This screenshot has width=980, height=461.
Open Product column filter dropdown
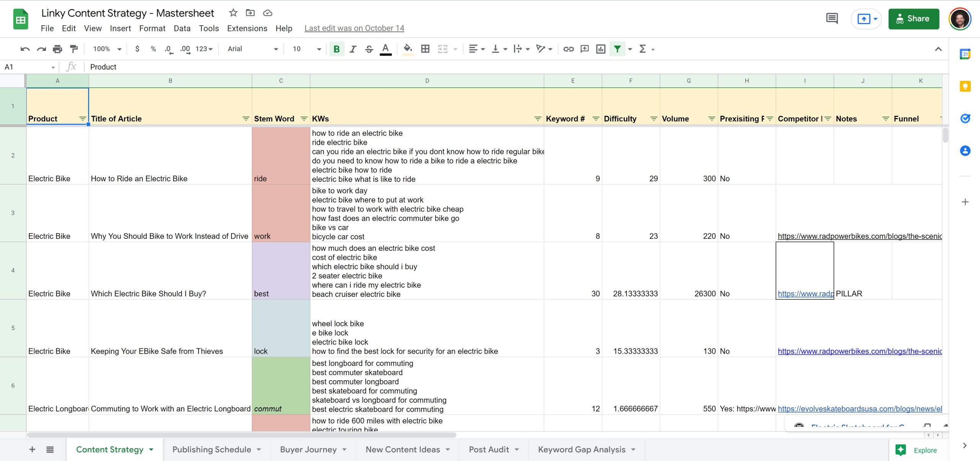(x=82, y=119)
